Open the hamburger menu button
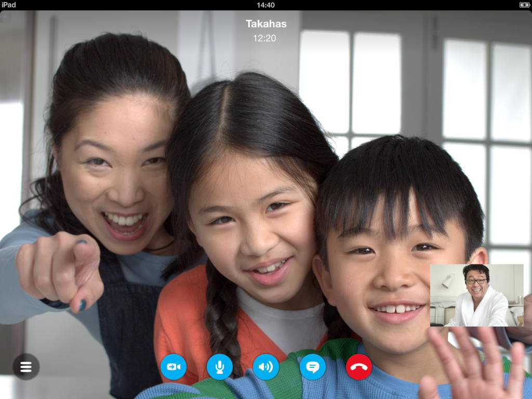 point(26,367)
